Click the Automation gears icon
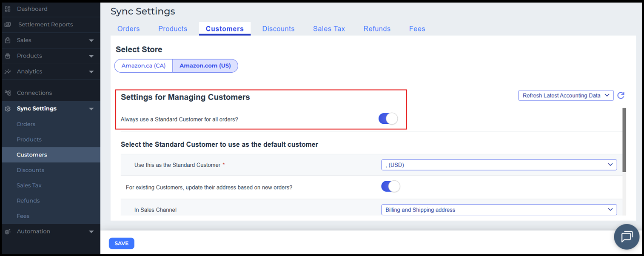The image size is (644, 256). pos(8,231)
